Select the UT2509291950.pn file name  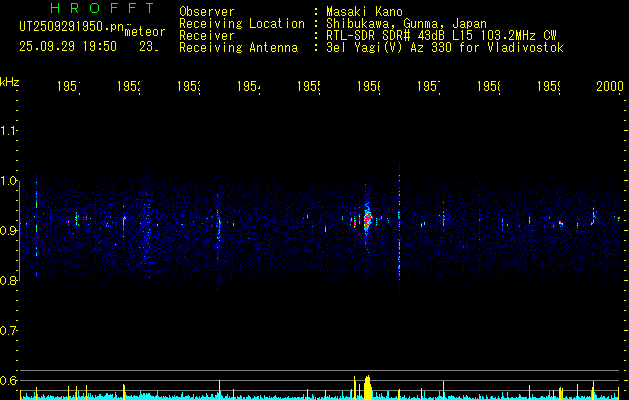[72, 27]
